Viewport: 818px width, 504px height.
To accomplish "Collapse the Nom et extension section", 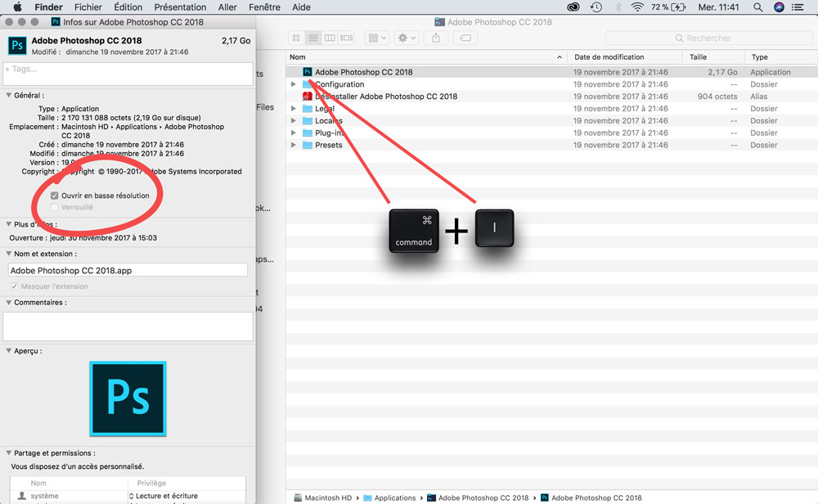I will pyautogui.click(x=8, y=254).
